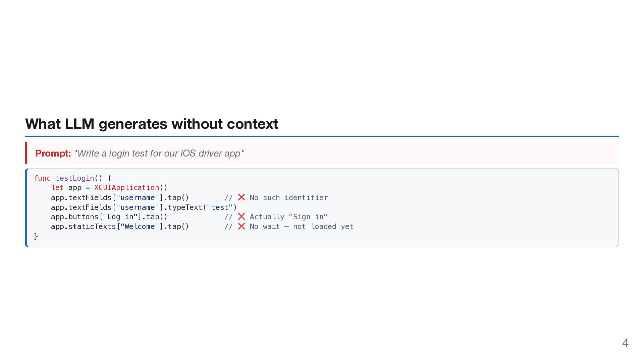Click the red "Prompt:" label
Viewport: 644px width, 362px height.
tap(53, 153)
